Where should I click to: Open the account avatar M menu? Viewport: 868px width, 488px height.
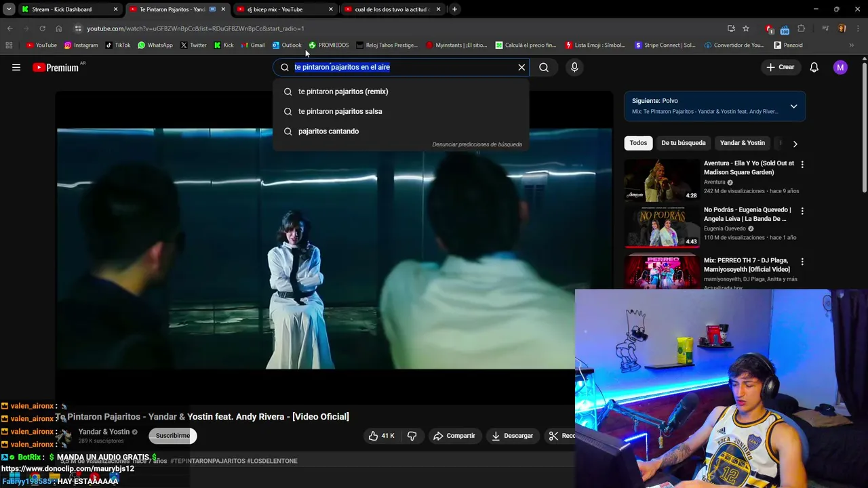tap(840, 67)
